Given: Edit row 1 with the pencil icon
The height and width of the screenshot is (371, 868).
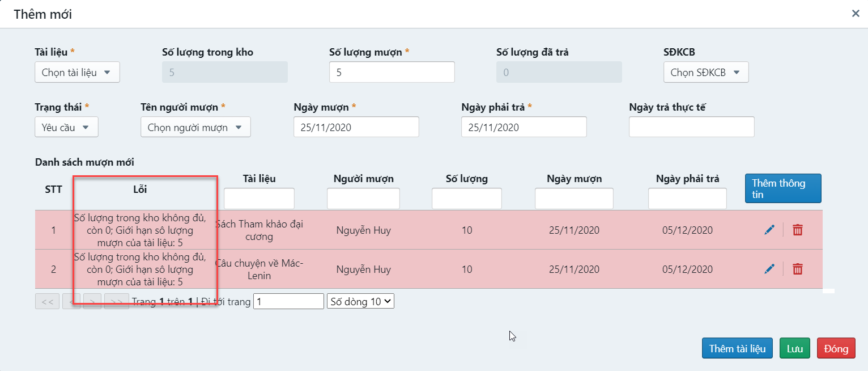Looking at the screenshot, I should [x=769, y=230].
